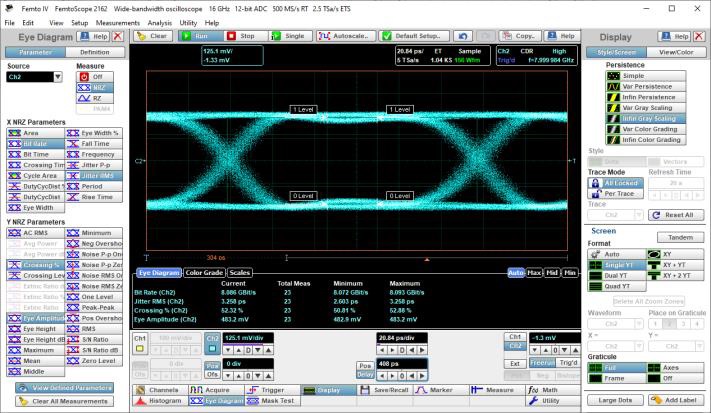Click the Run acquisition button
This screenshot has width=711, height=413.
point(201,35)
